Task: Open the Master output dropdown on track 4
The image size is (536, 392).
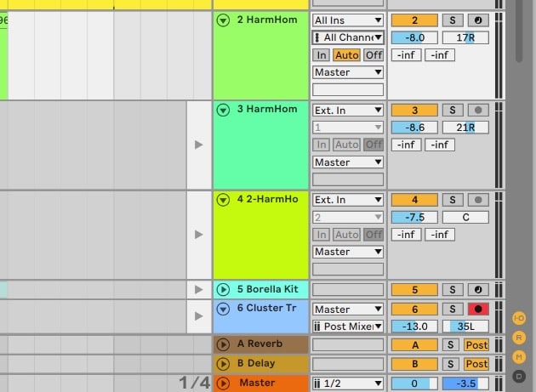Action: point(348,252)
